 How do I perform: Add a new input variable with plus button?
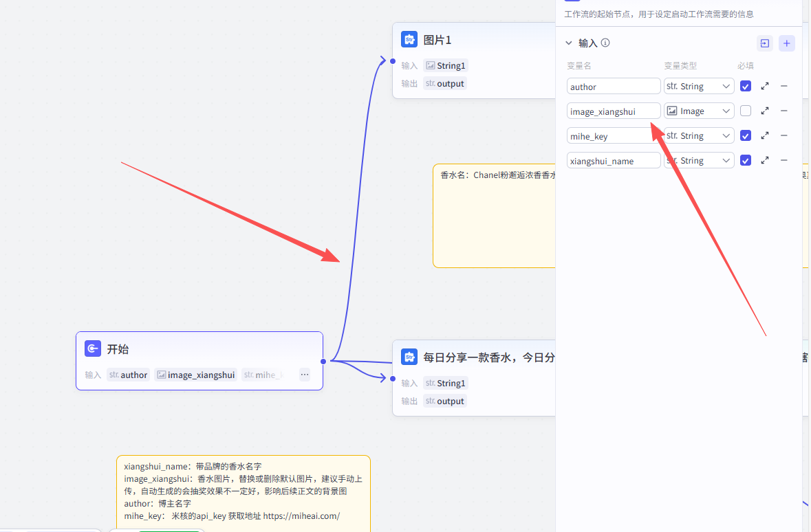click(787, 43)
